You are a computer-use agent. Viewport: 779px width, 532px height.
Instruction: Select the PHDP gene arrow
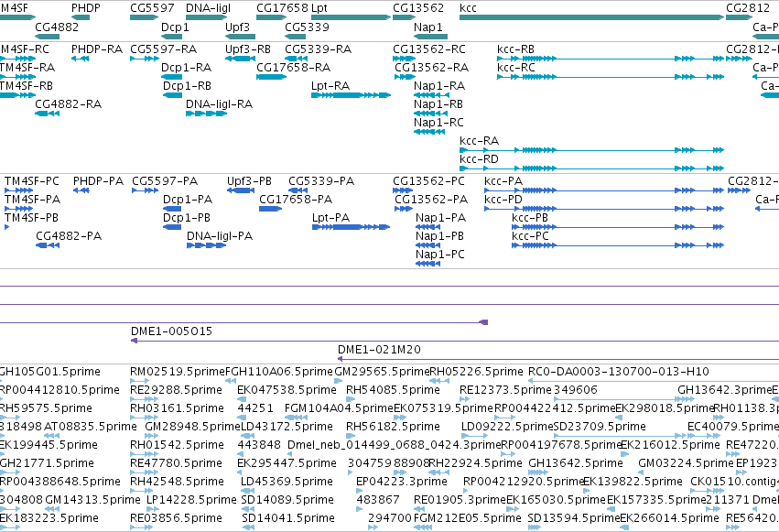(x=81, y=17)
